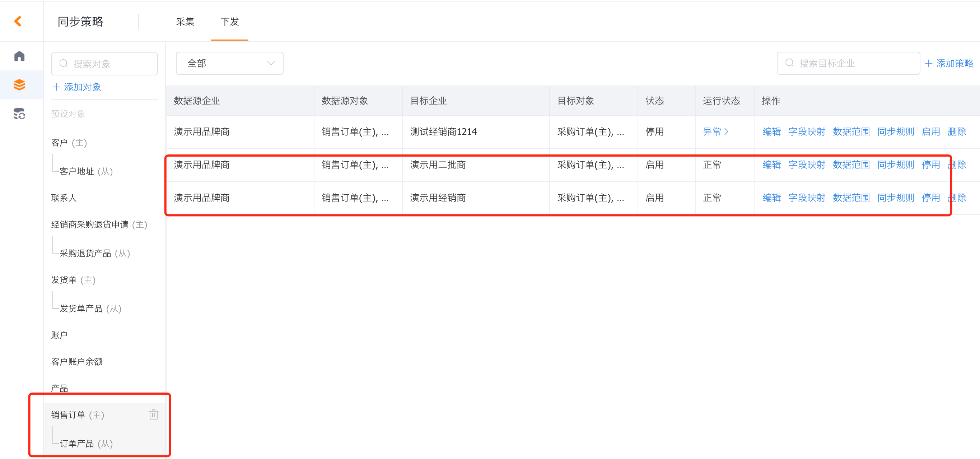Screen dimensions: 980x459
Task: Click 删除 for 测试经销商1214 row
Action: point(956,132)
